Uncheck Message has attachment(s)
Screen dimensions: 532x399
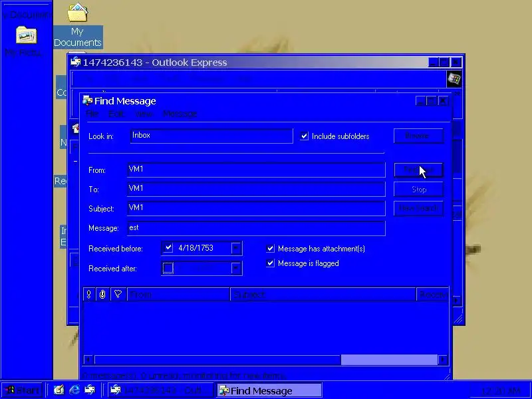tap(270, 248)
